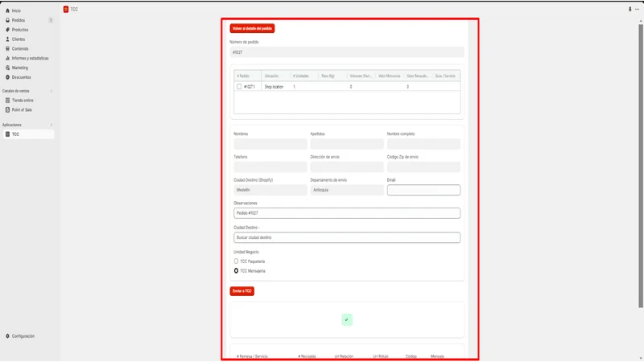Click the Pedidos badge count 1

51,20
